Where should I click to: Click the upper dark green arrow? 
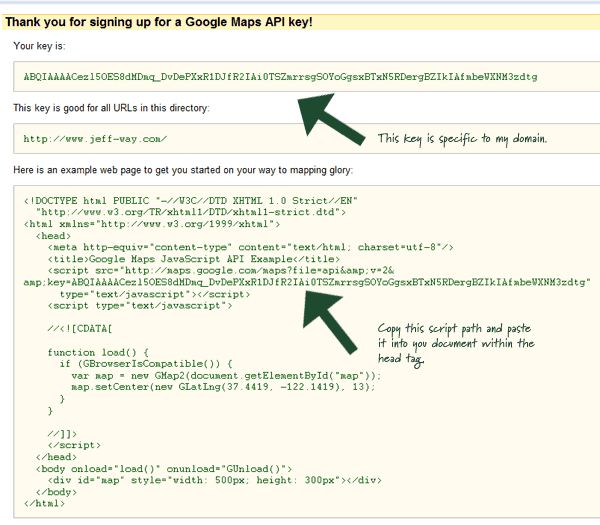(x=330, y=119)
